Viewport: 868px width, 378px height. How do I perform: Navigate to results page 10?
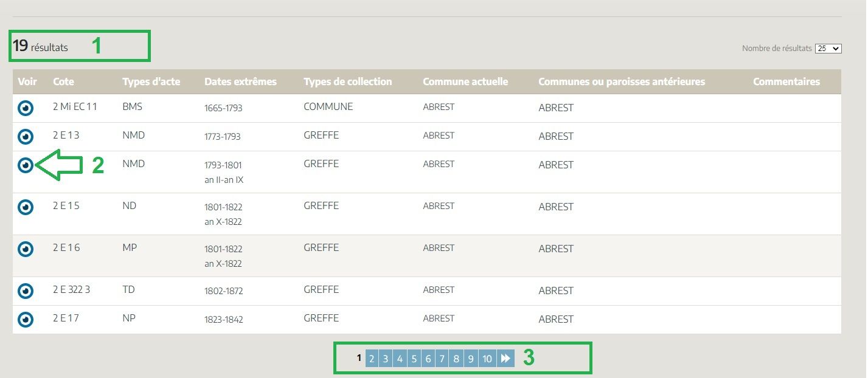pos(487,359)
